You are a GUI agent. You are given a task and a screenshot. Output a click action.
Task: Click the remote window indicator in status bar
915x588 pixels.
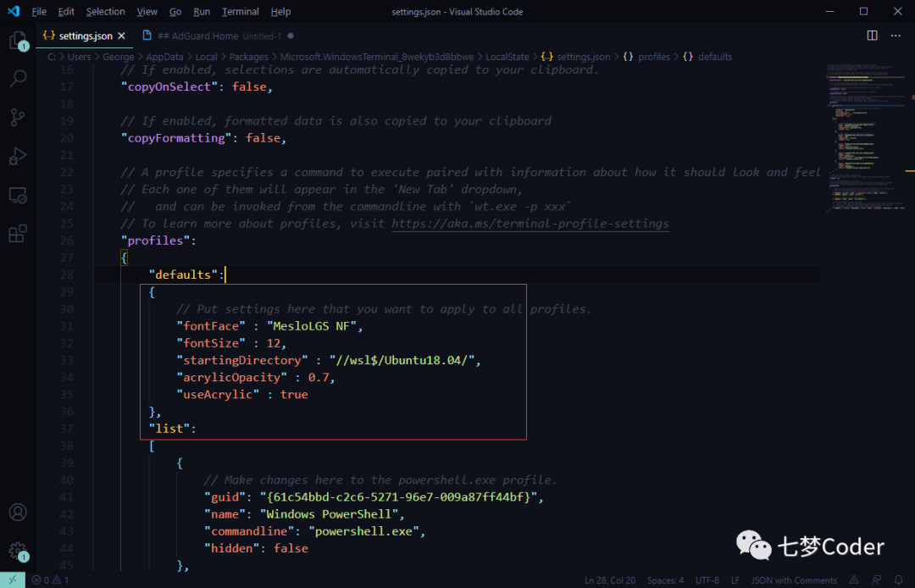click(12, 580)
